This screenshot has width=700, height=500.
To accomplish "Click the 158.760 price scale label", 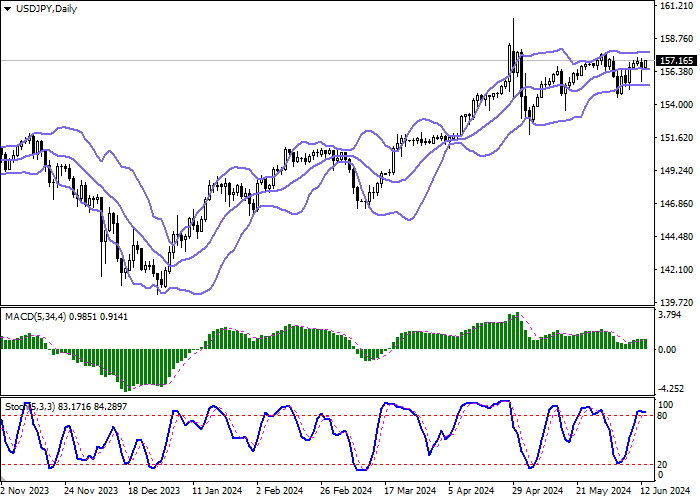I will tap(676, 39).
